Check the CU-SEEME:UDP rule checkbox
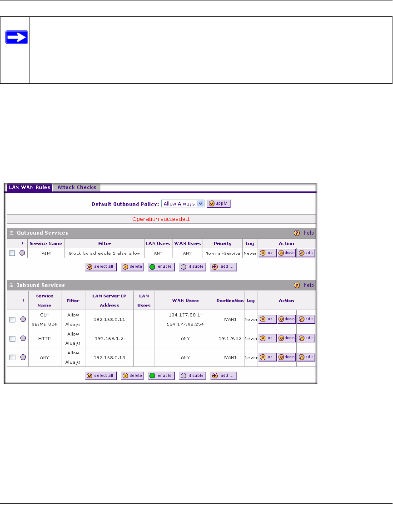The width and height of the screenshot is (393, 532). point(13,320)
